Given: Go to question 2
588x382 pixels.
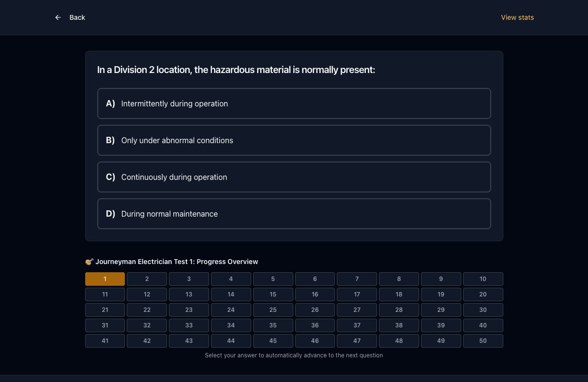Looking at the screenshot, I should click(147, 279).
